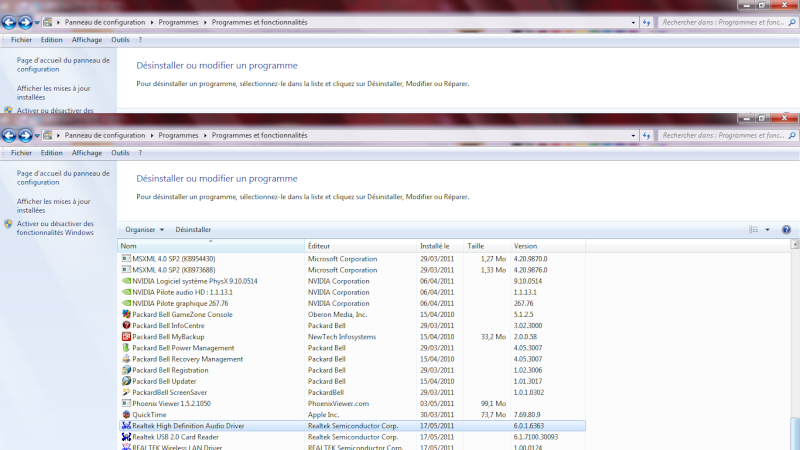The image size is (800, 450).
Task: Click Forward arrow in front window
Action: [x=25, y=135]
